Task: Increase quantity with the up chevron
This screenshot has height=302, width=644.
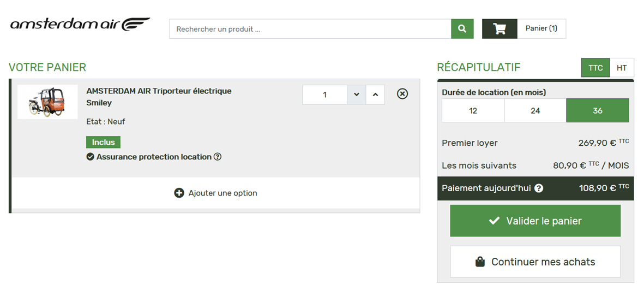Action: click(x=375, y=94)
